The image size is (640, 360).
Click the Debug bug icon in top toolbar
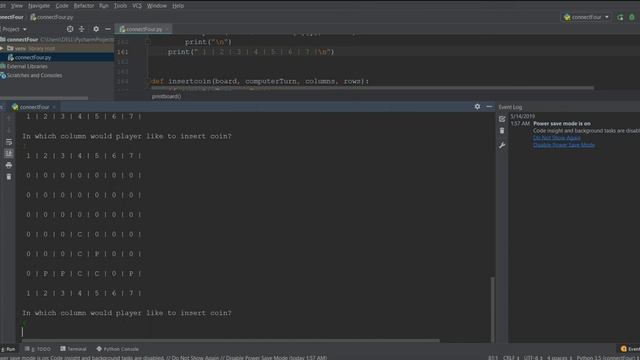pos(632,17)
